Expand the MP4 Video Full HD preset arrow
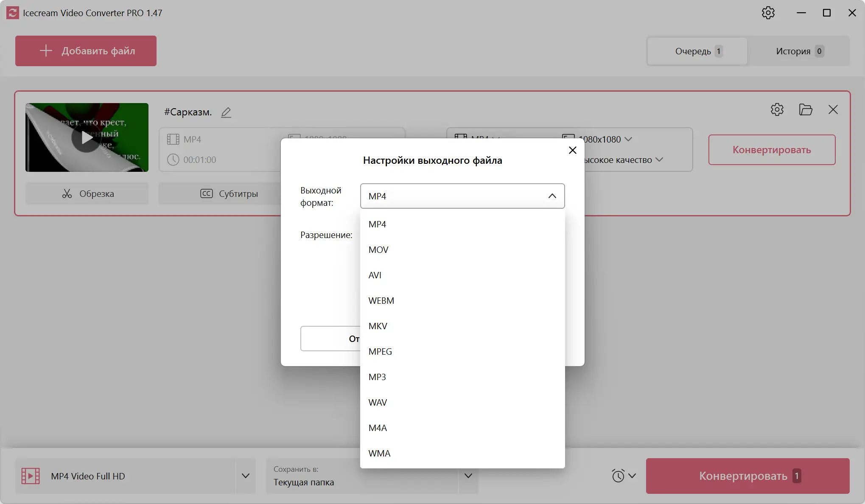 245,476
